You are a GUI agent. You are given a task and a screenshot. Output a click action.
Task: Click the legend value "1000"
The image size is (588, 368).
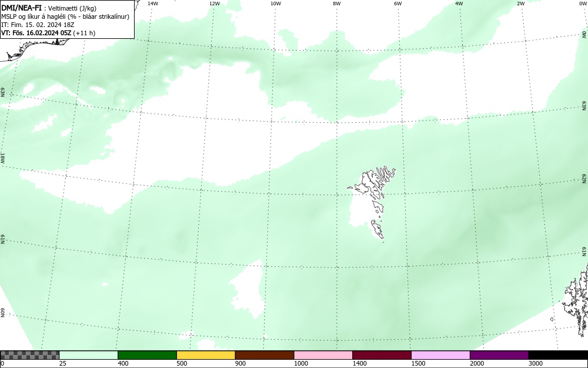pos(300,363)
